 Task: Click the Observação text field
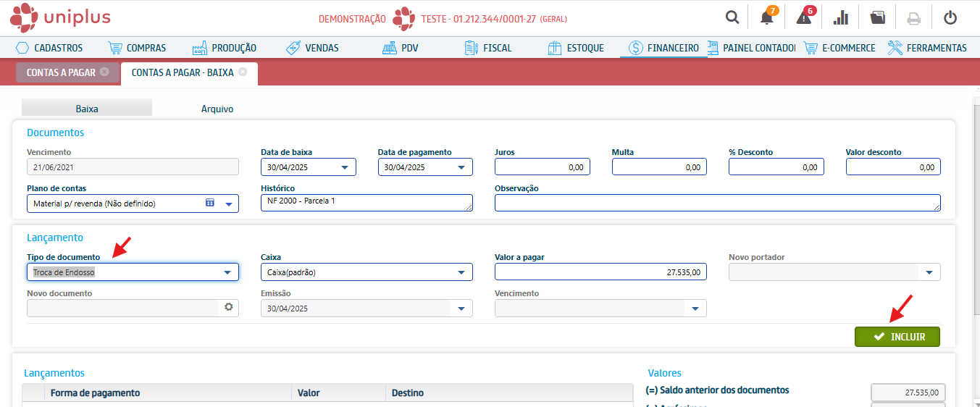717,203
